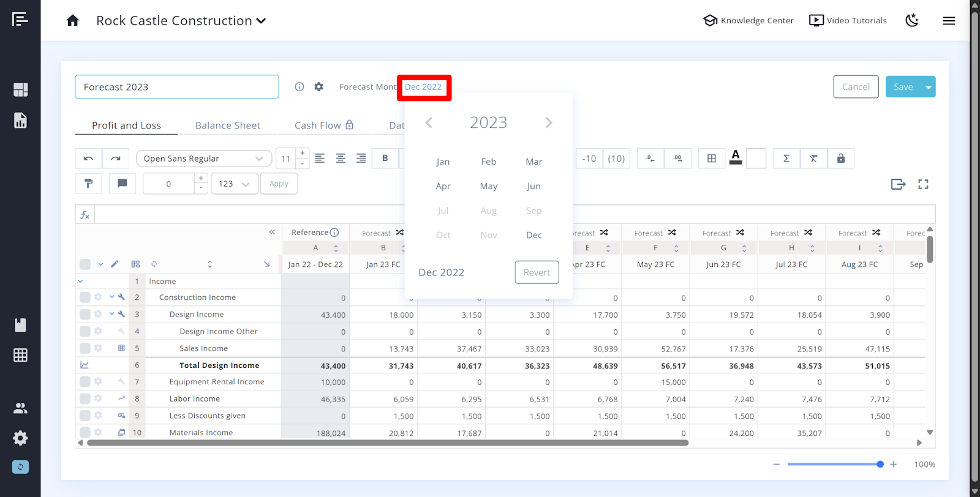
Task: Go to the home icon
Action: 73,21
